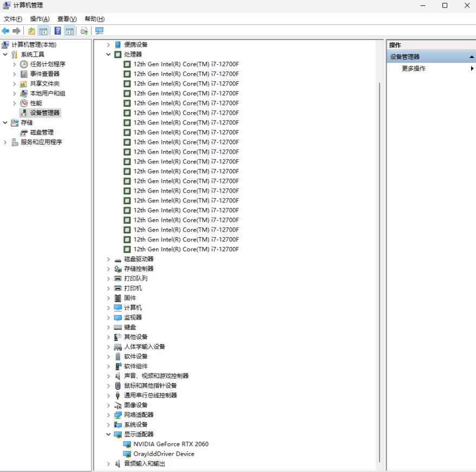476x472 pixels.
Task: Click the 打印机 printer icon
Action: [x=118, y=288]
